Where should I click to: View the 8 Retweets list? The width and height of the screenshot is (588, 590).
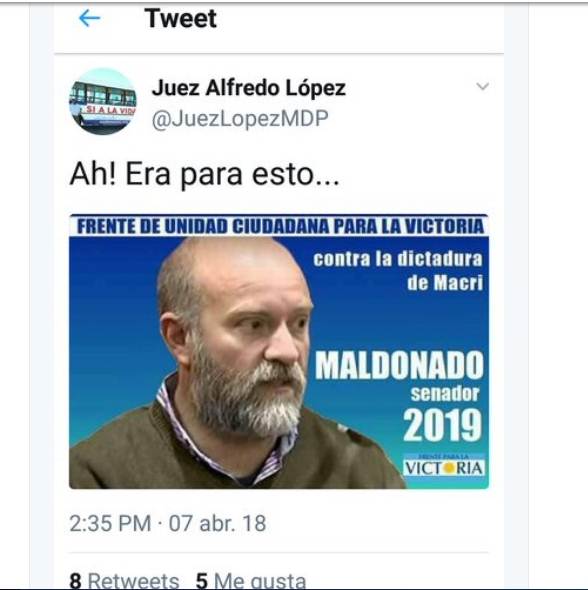[124, 580]
